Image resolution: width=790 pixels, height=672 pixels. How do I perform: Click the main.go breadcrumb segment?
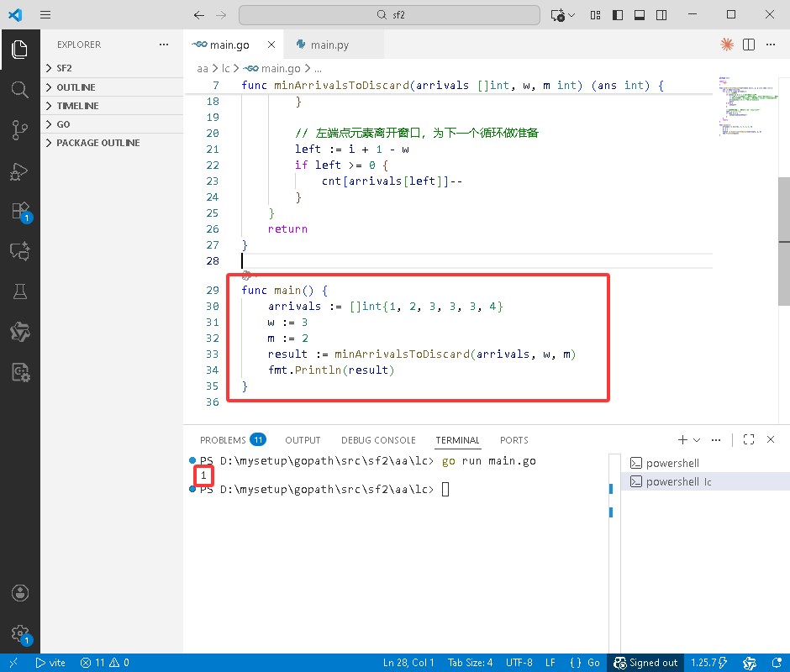point(272,69)
